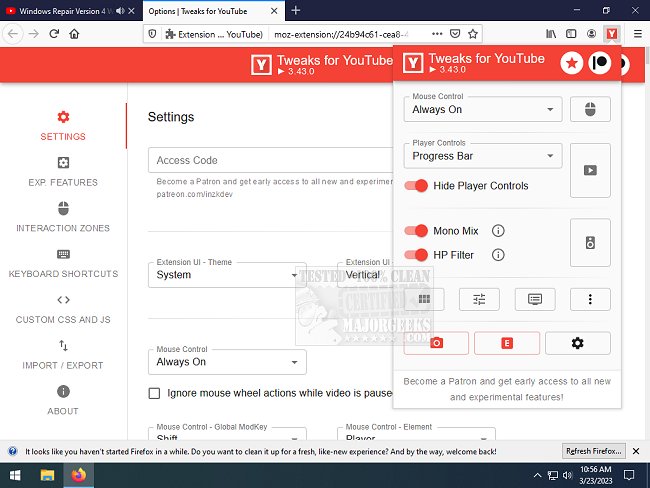Image resolution: width=650 pixels, height=488 pixels.
Task: Turn off the HP Filter switch
Action: point(416,255)
